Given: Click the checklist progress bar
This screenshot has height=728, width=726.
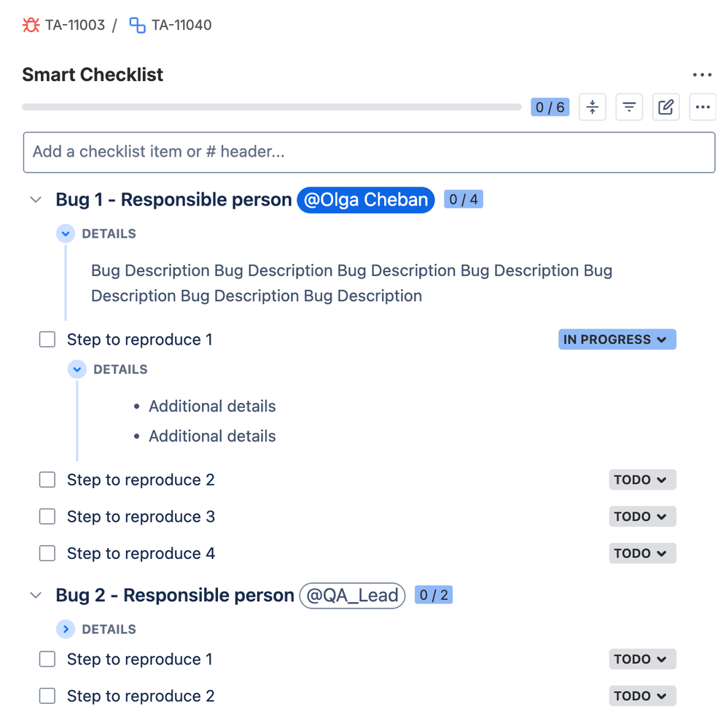Looking at the screenshot, I should pos(270,106).
